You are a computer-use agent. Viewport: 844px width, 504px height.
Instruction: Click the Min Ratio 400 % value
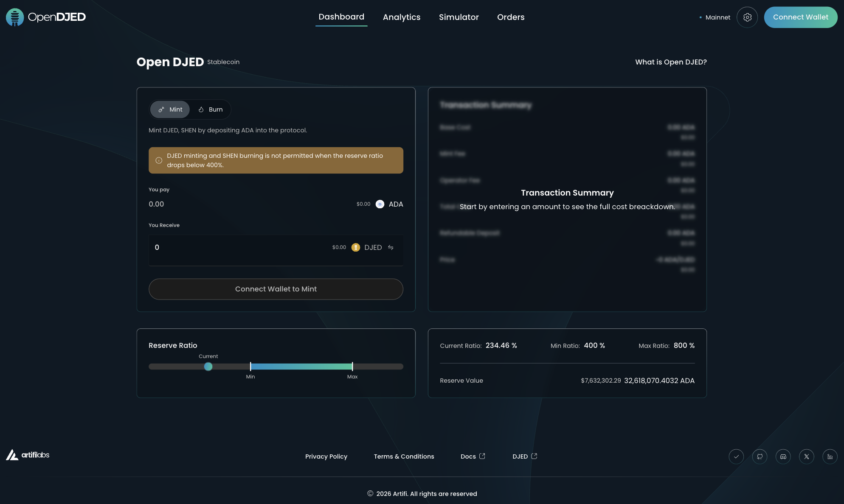click(x=594, y=345)
